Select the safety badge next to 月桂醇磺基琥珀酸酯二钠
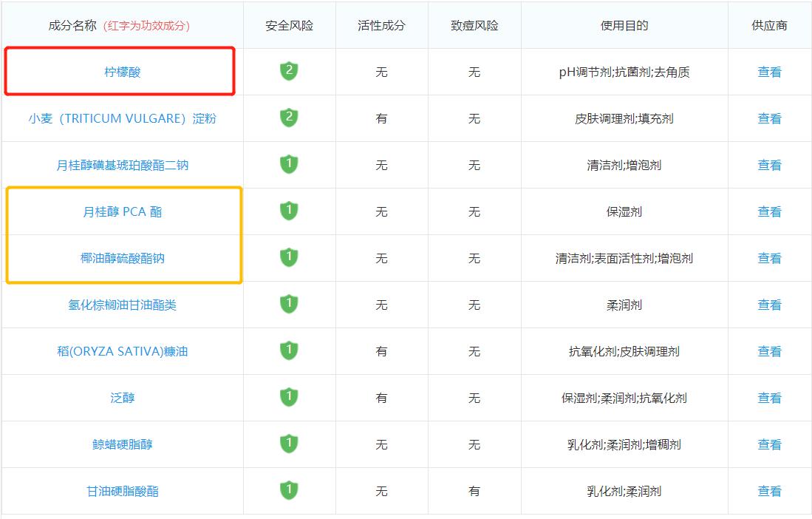The width and height of the screenshot is (812, 519). [290, 165]
